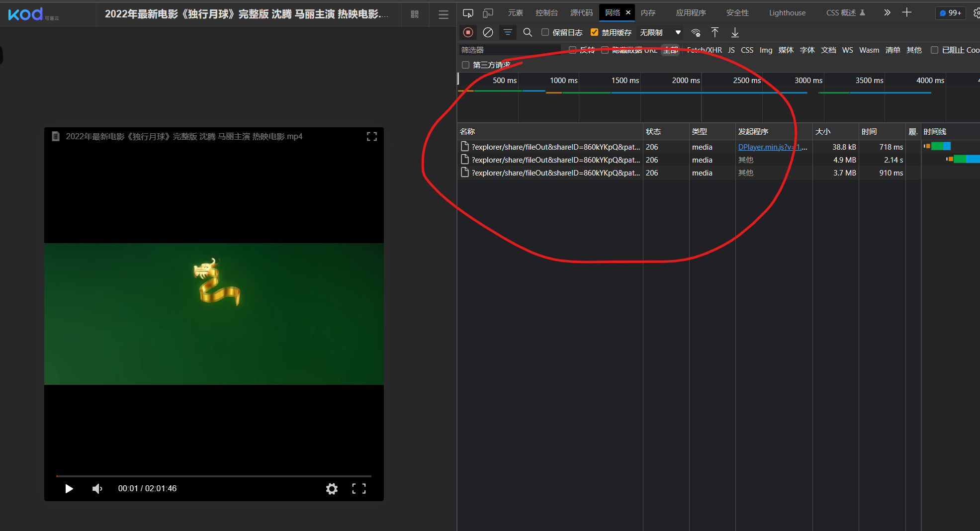Click export HAR download arrow
Image resolution: width=980 pixels, height=531 pixels.
click(735, 32)
